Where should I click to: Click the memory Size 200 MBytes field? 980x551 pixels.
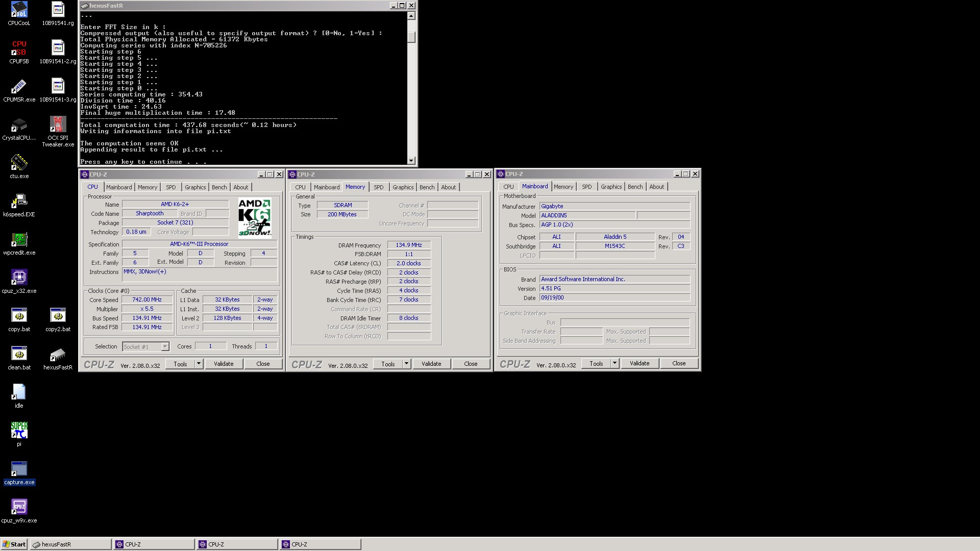pyautogui.click(x=342, y=214)
